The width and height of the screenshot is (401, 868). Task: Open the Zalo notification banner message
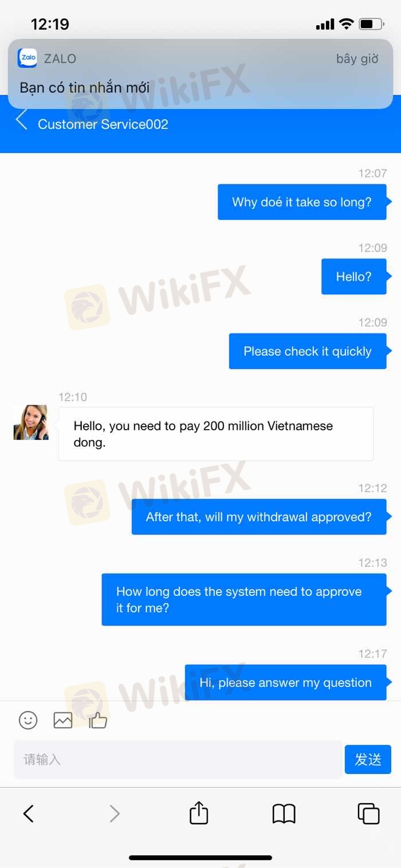pyautogui.click(x=200, y=74)
